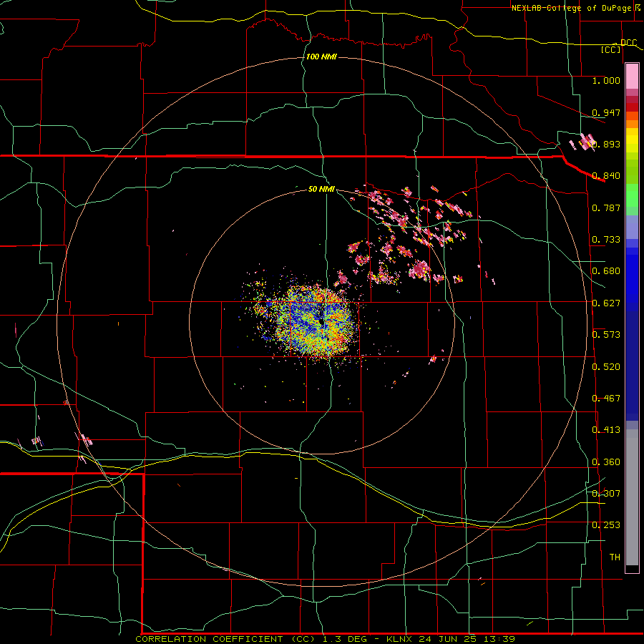Click the 0.947 value on the scale

click(606, 112)
